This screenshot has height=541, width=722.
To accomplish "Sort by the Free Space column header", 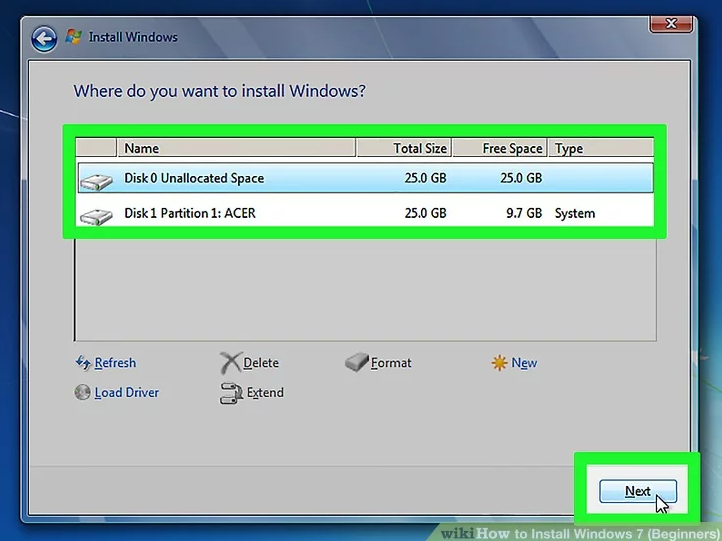I will [500, 148].
